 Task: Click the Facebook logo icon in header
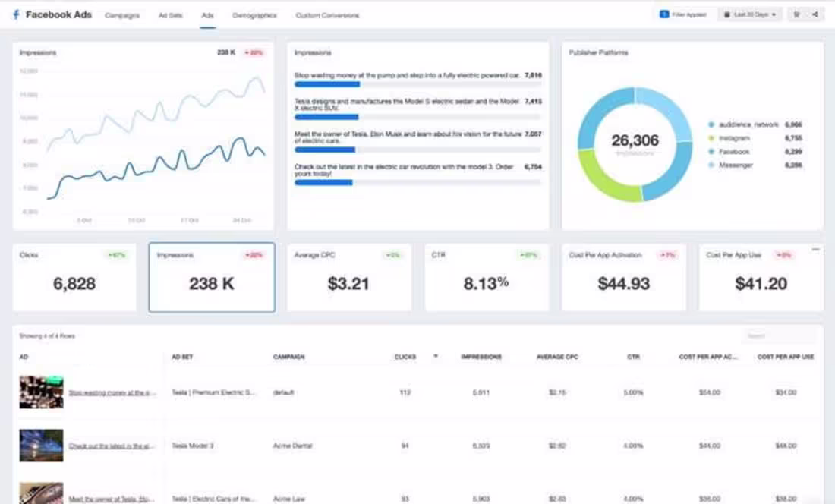coord(16,14)
